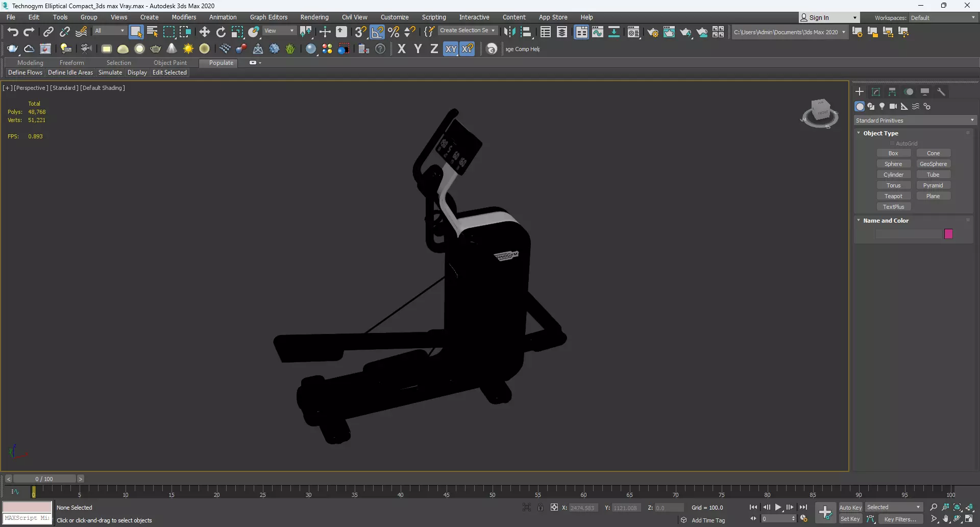Image resolution: width=980 pixels, height=527 pixels.
Task: Toggle the Angle Snap button
Action: pyautogui.click(x=377, y=32)
